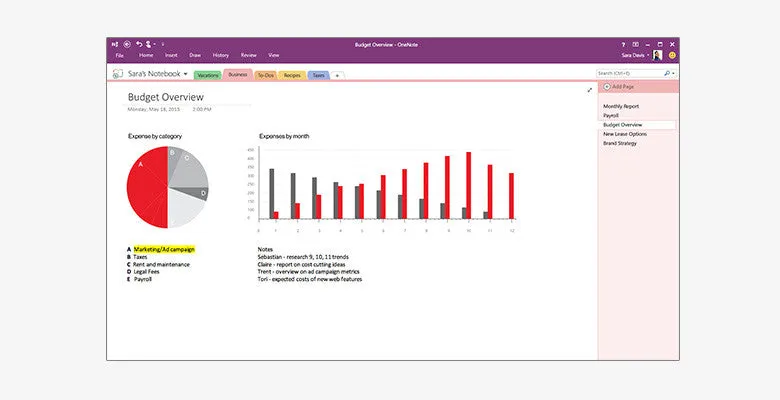
Task: Click the Budget Overview page title
Action: [x=166, y=97]
